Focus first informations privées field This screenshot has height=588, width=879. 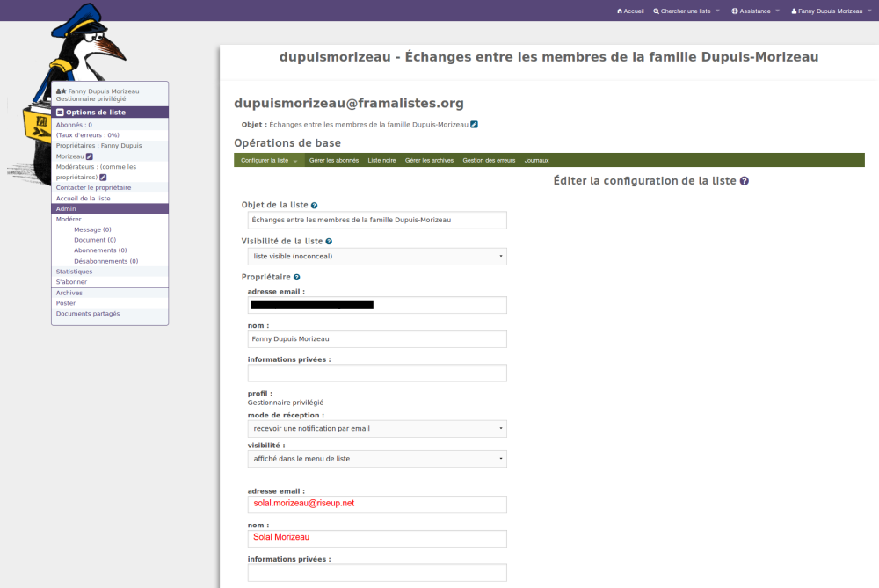(x=377, y=374)
